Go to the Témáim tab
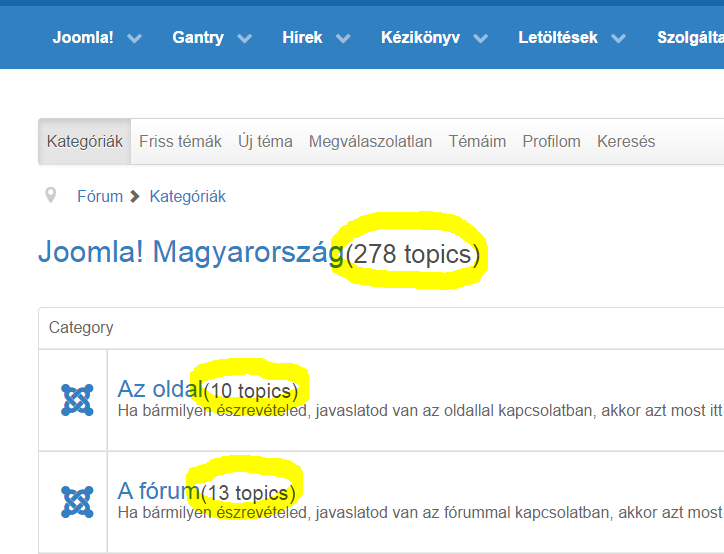 (477, 141)
